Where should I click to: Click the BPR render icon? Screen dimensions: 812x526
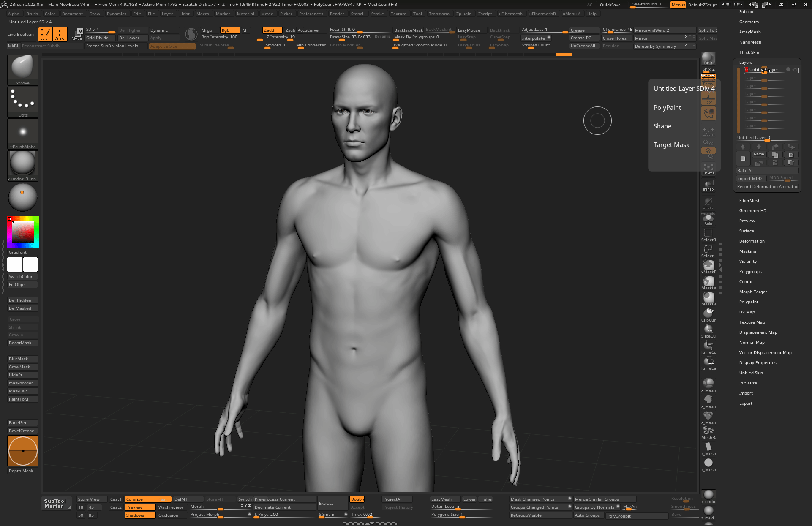click(x=708, y=59)
